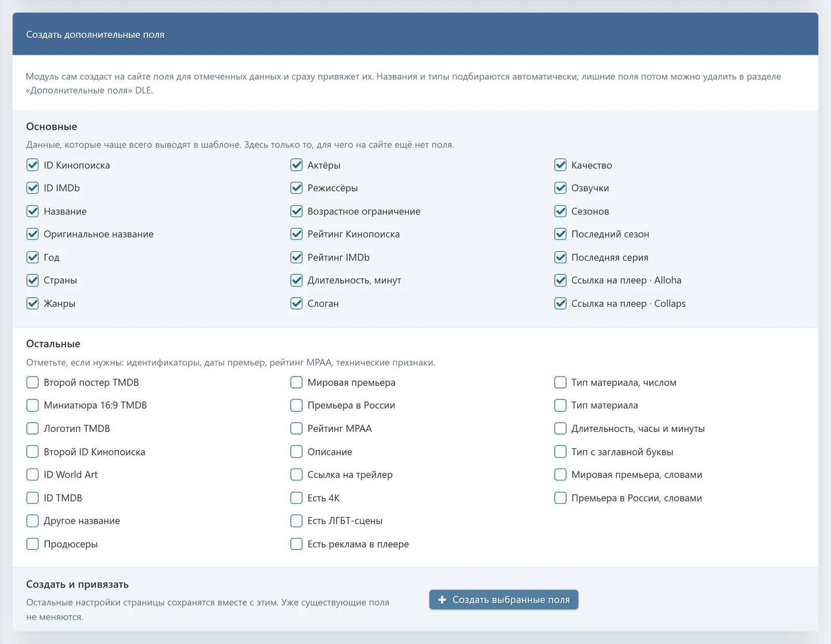The height and width of the screenshot is (644, 831).
Task: Tick the Продюсеры checkbox
Action: click(33, 544)
